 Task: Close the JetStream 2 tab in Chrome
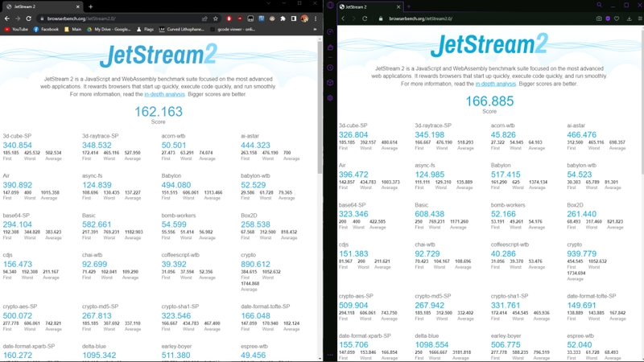coord(77,6)
